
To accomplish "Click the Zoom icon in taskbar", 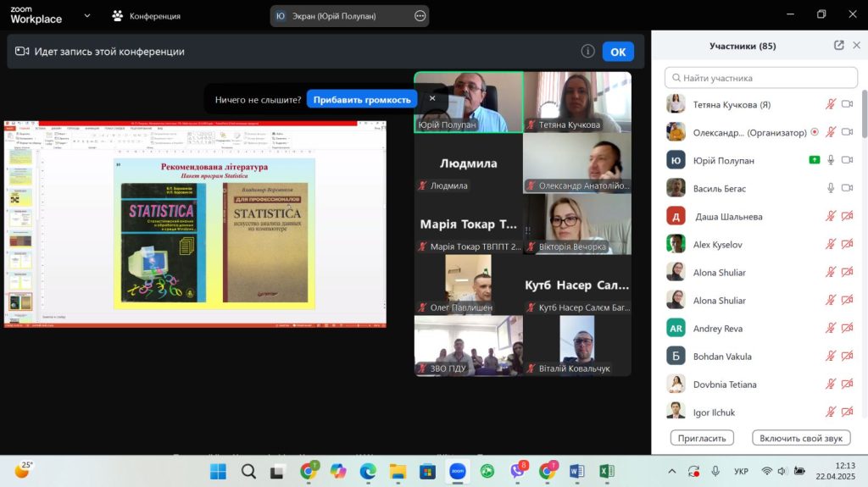I will click(x=457, y=471).
